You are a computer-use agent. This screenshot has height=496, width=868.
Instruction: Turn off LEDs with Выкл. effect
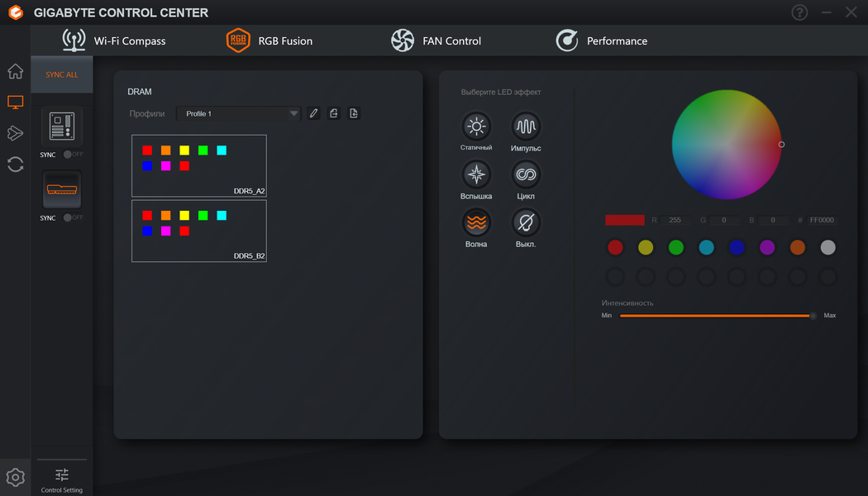526,222
